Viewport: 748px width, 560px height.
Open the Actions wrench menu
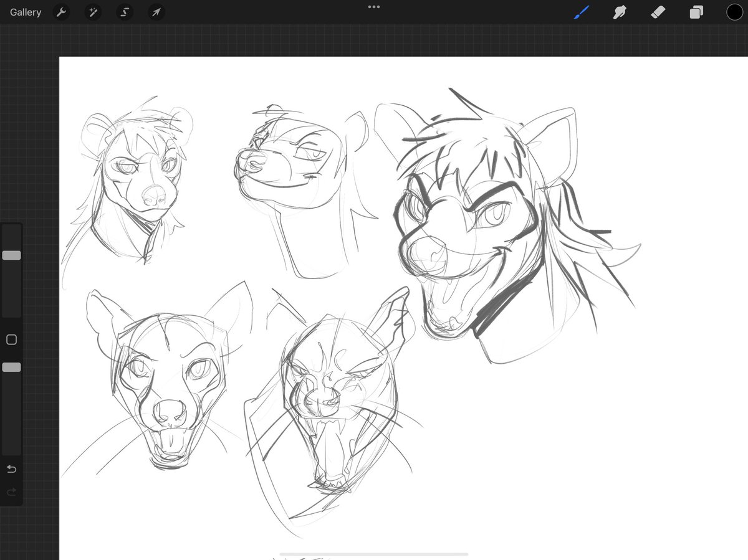(x=61, y=12)
